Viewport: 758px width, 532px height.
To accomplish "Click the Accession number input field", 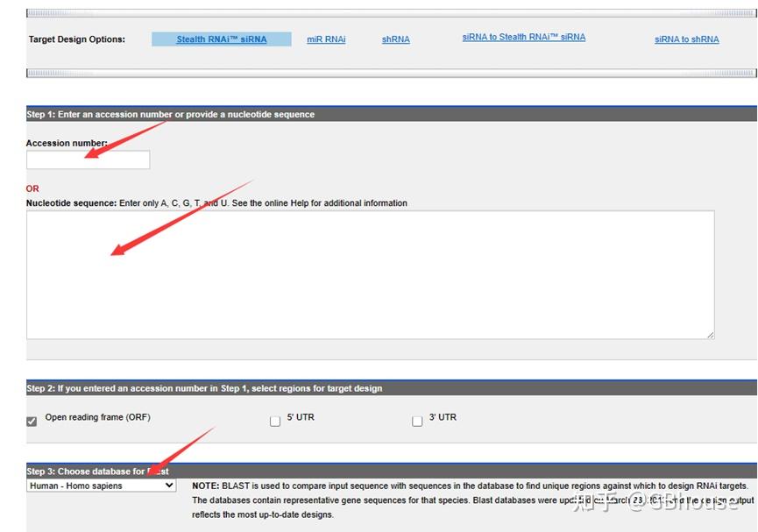I will pyautogui.click(x=88, y=160).
